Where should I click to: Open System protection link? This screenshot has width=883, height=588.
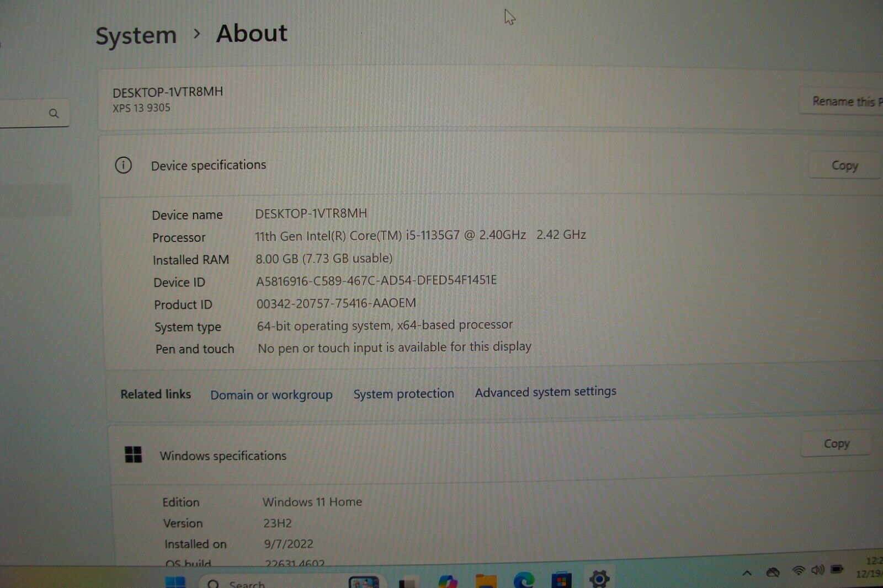click(x=403, y=394)
